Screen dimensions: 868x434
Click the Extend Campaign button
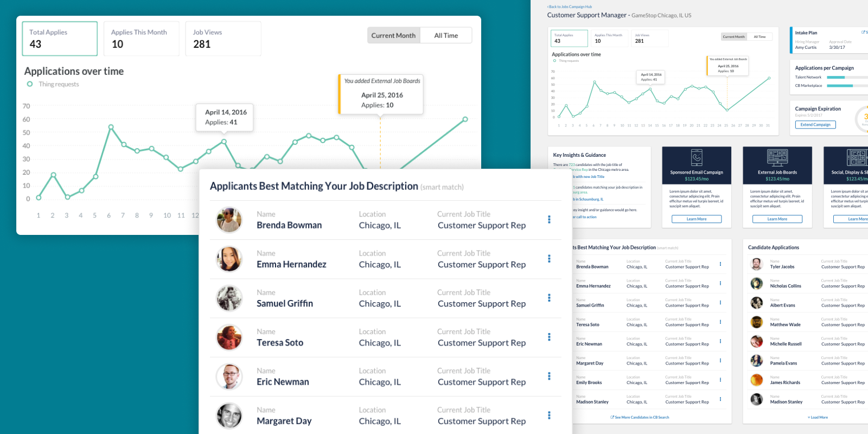(x=815, y=125)
